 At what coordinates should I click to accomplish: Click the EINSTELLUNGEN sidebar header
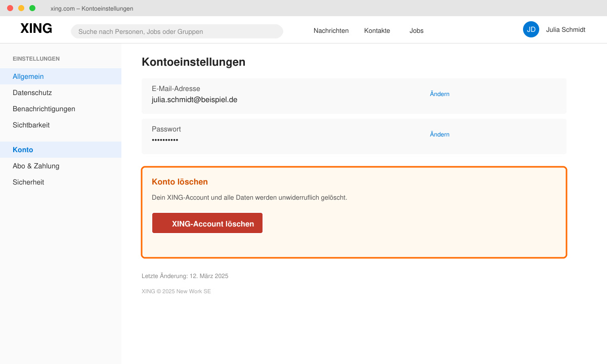[36, 59]
